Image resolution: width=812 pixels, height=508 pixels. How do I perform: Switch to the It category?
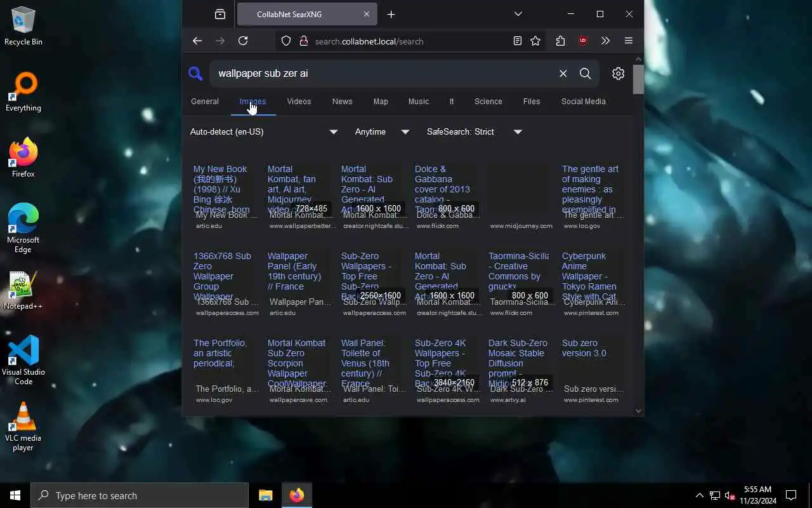point(452,102)
